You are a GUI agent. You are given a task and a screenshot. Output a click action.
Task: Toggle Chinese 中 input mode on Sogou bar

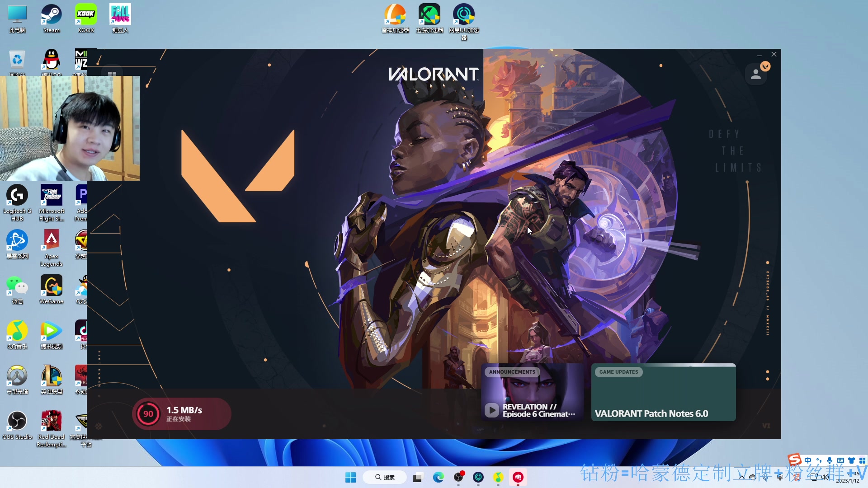click(x=808, y=460)
